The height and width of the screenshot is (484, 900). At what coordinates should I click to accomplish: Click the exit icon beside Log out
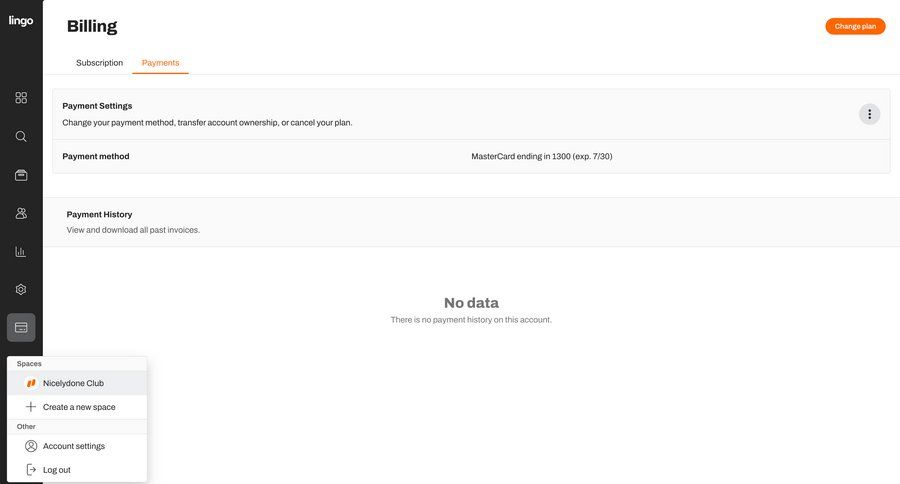click(x=31, y=470)
